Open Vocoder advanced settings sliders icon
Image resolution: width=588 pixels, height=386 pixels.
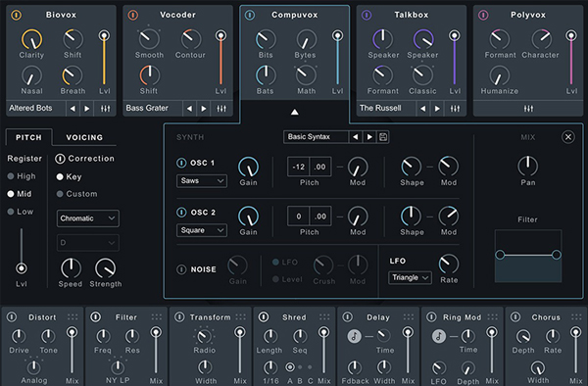(x=221, y=109)
